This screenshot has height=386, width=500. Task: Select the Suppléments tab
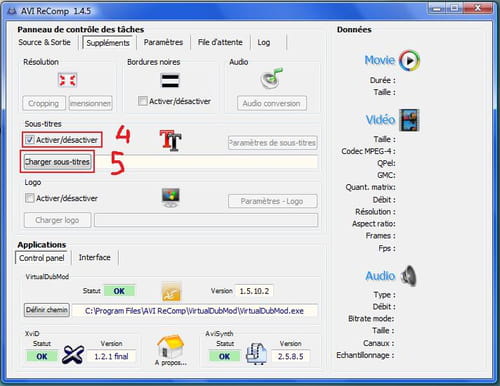(108, 43)
